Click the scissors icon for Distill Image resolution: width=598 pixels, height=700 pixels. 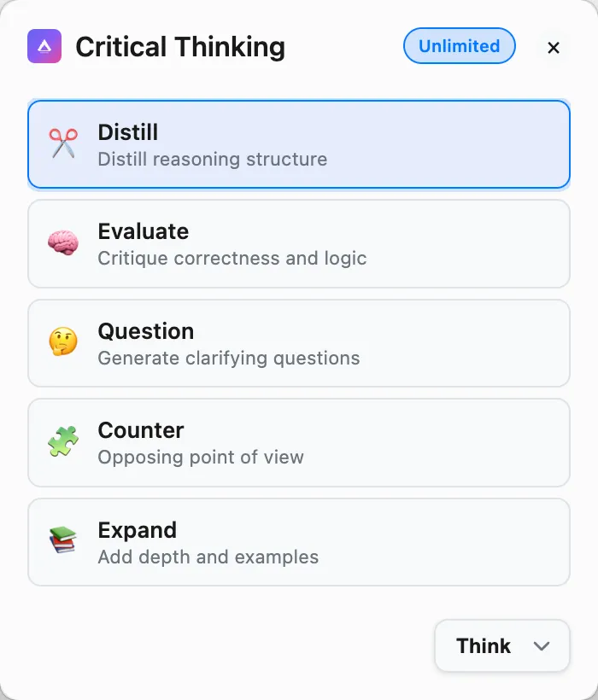pos(62,143)
